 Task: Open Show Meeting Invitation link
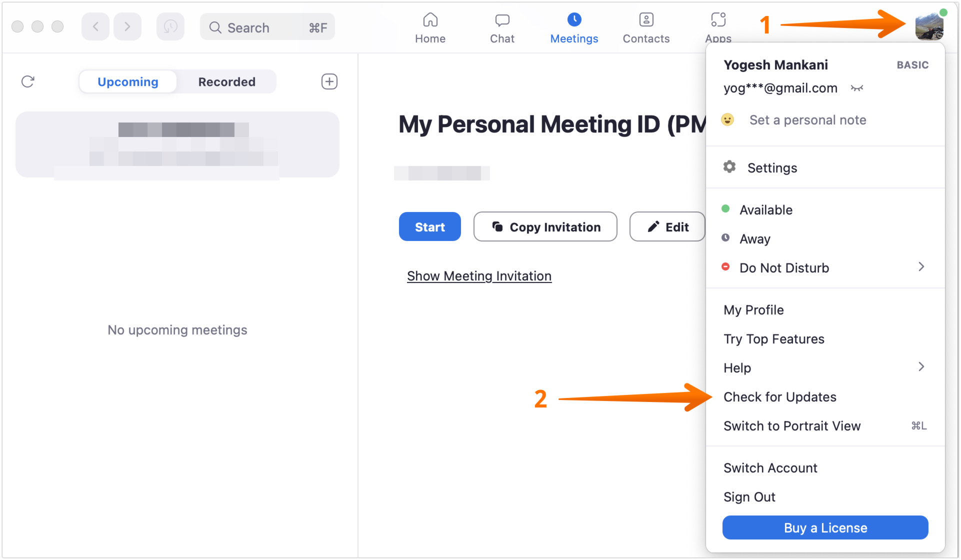(x=479, y=276)
